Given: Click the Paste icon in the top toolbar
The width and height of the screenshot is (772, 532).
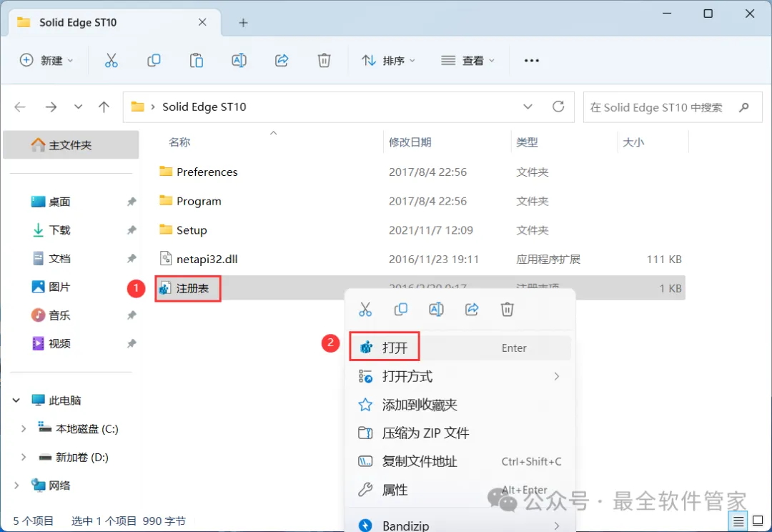Looking at the screenshot, I should click(x=197, y=61).
